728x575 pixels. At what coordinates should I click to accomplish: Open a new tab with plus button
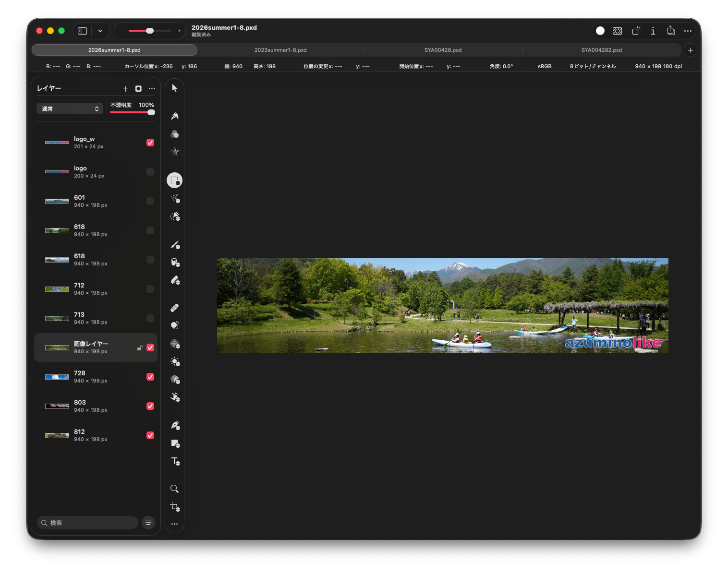pyautogui.click(x=691, y=50)
